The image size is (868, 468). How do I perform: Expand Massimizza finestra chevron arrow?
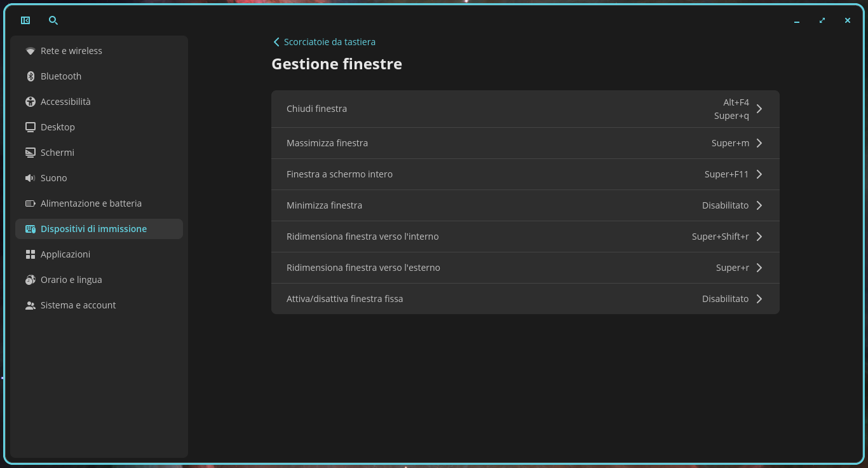[759, 143]
